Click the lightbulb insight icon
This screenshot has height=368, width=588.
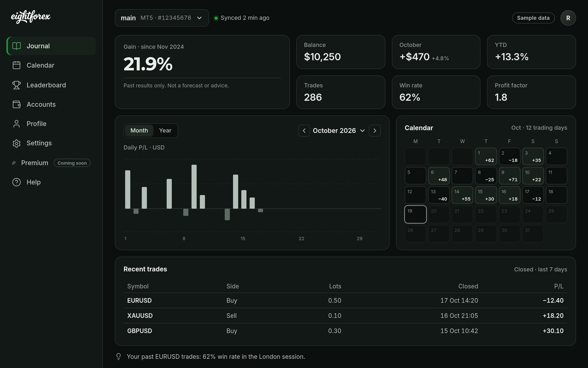[119, 356]
